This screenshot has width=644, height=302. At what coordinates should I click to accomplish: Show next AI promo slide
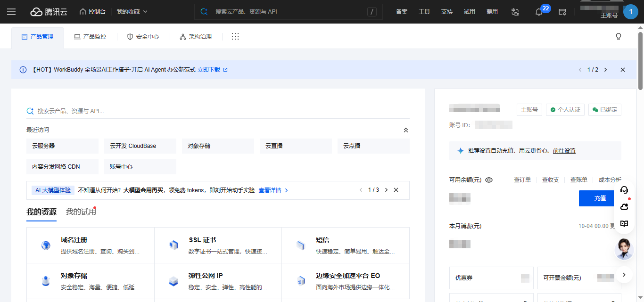387,190
